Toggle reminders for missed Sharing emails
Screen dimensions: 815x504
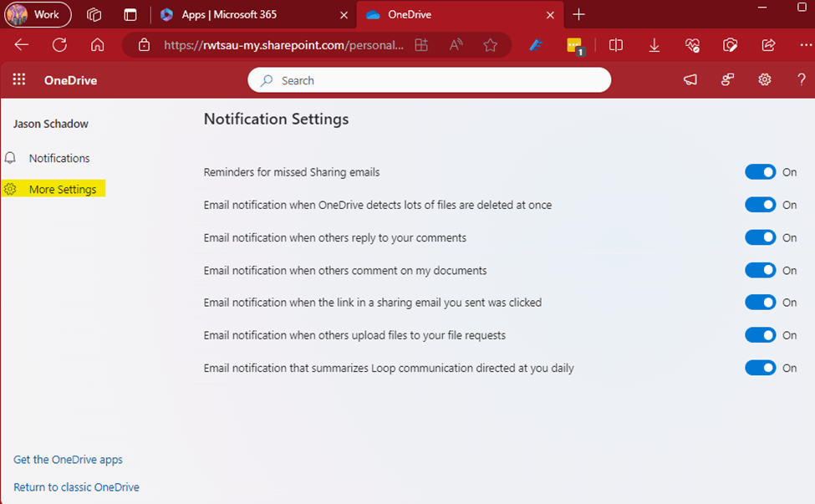point(761,172)
